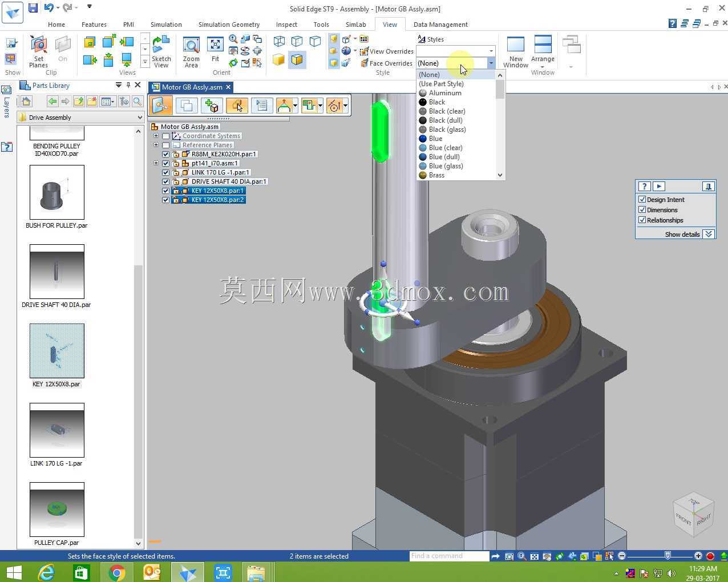Open the face style (None) combo box
The height and width of the screenshot is (582, 728).
point(455,63)
